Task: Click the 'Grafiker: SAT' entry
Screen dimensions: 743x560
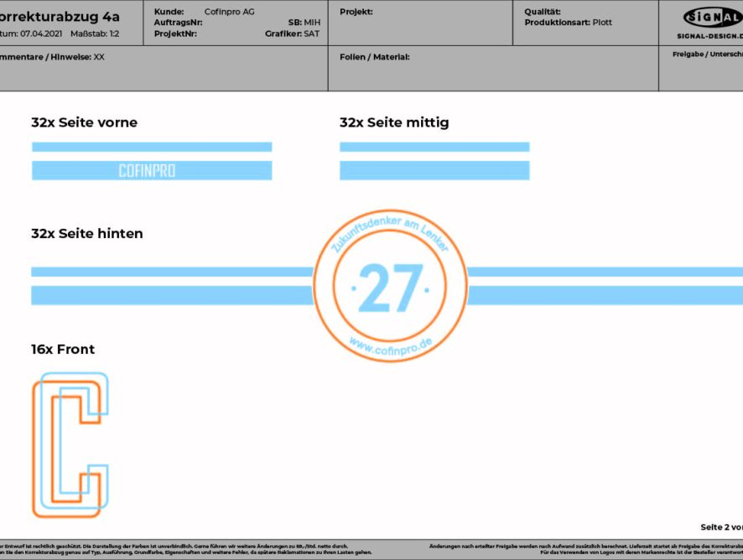Action: tap(293, 34)
